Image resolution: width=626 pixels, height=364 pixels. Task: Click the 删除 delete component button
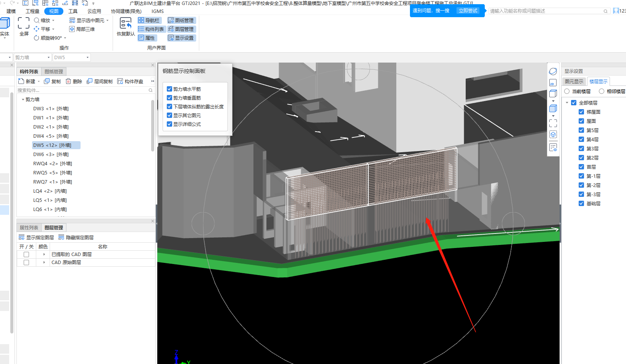[74, 81]
